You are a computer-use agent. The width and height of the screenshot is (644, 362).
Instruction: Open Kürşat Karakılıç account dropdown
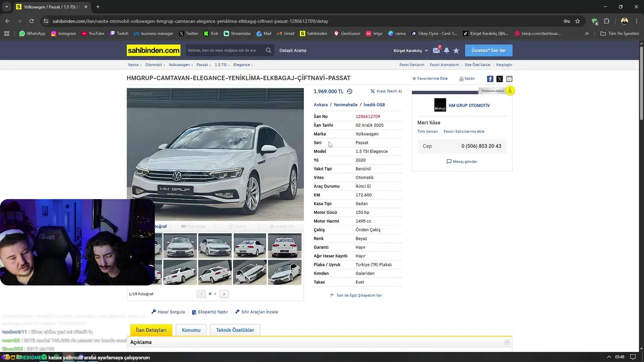[x=411, y=50]
